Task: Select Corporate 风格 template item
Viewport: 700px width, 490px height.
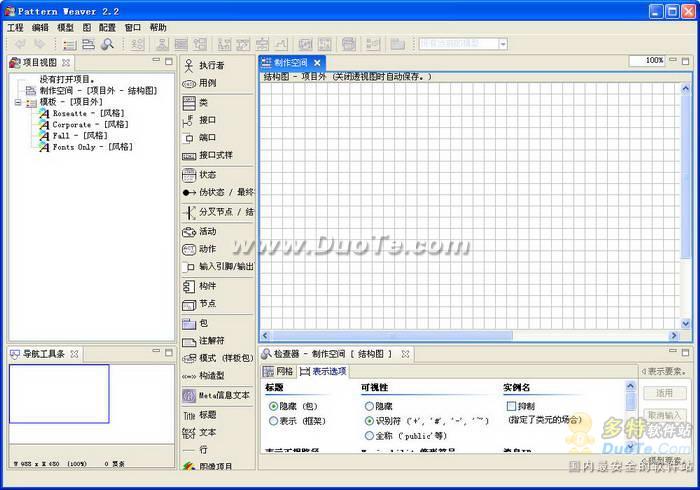Action: tap(84, 125)
